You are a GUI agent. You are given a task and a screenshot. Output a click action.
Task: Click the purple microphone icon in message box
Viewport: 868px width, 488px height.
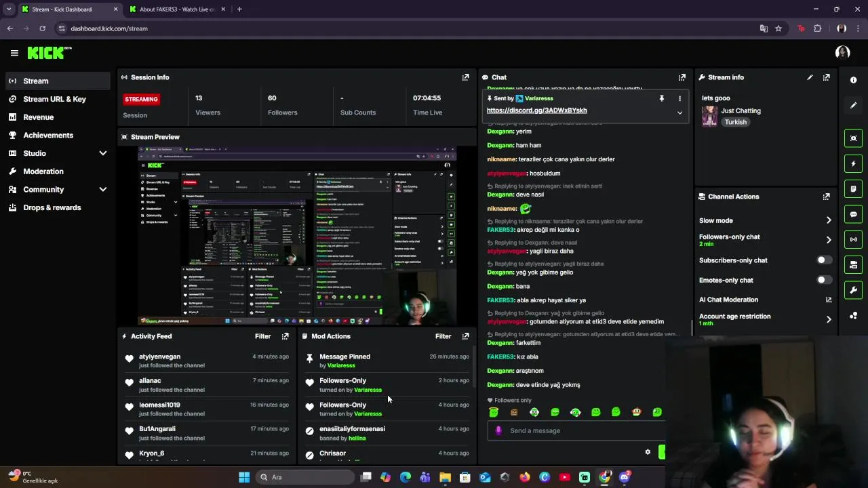[498, 430]
